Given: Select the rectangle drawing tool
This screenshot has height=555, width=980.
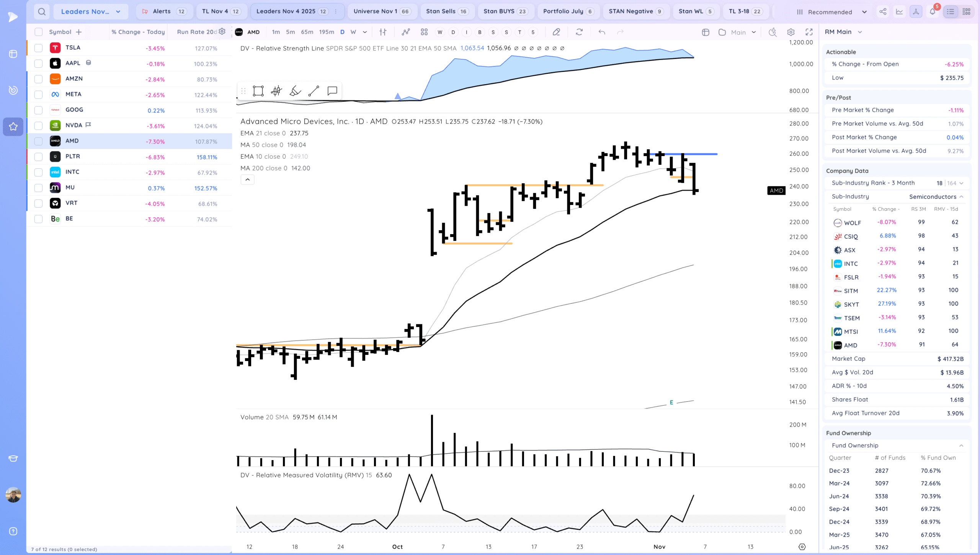Looking at the screenshot, I should (x=258, y=91).
